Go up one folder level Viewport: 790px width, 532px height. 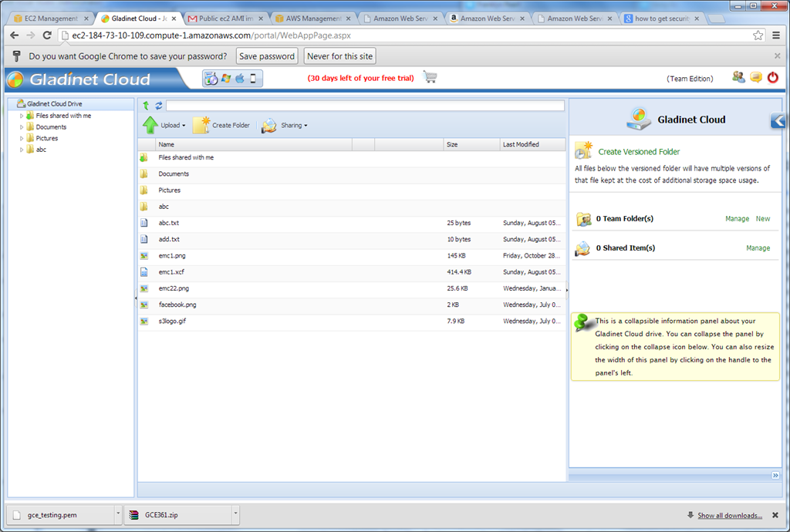tap(146, 105)
